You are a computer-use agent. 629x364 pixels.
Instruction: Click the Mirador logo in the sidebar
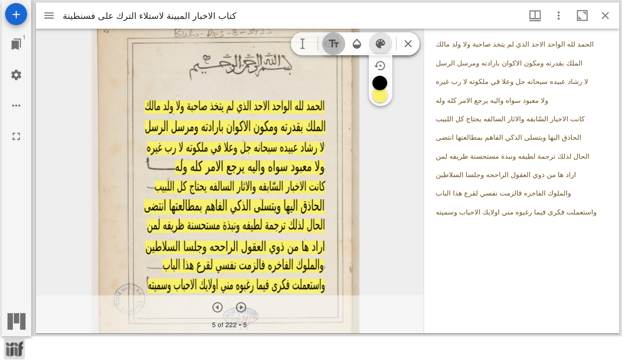[x=16, y=322]
